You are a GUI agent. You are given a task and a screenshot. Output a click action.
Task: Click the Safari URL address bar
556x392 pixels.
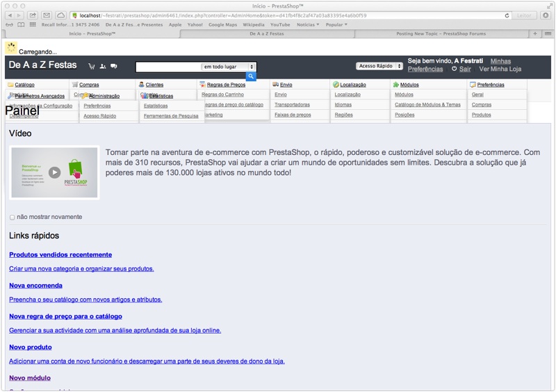tap(287, 15)
